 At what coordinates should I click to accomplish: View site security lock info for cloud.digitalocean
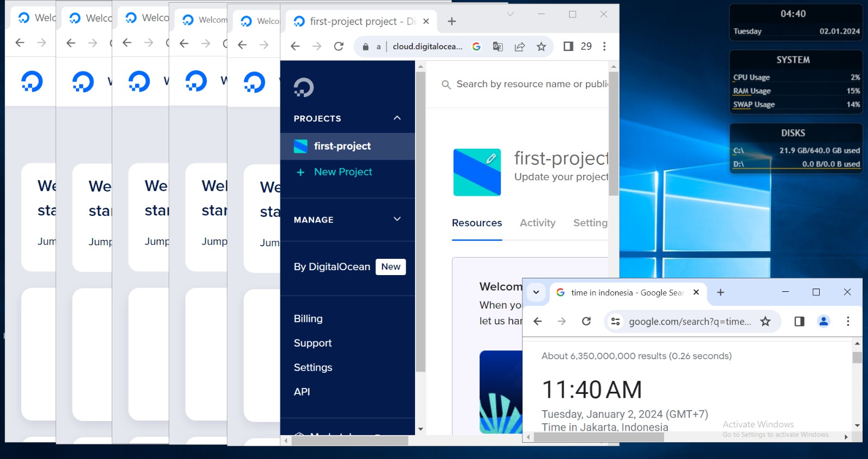(366, 47)
